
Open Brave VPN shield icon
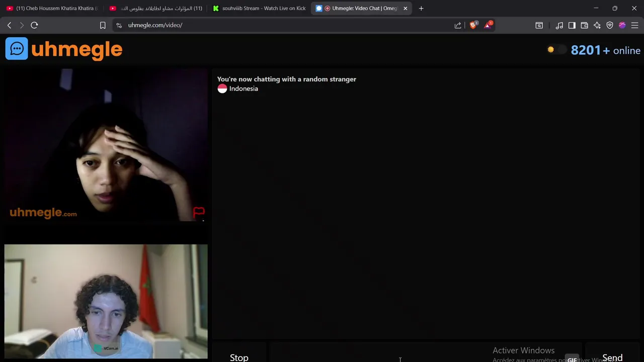(x=610, y=25)
